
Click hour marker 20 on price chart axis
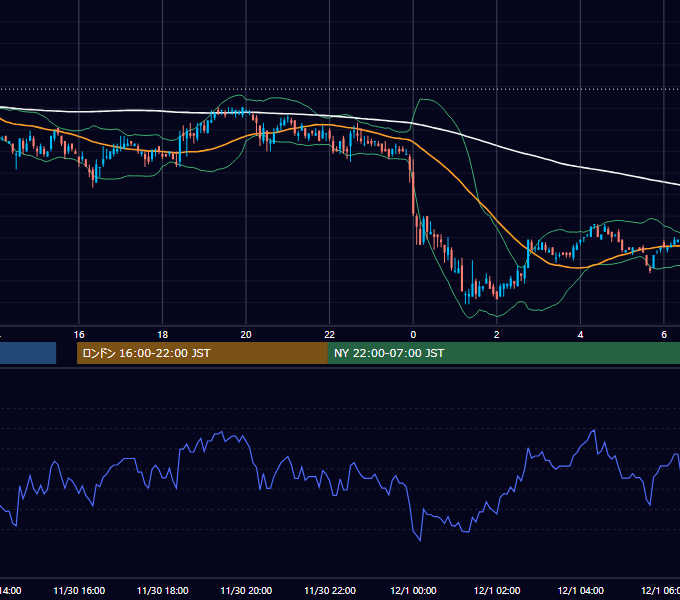coord(246,335)
